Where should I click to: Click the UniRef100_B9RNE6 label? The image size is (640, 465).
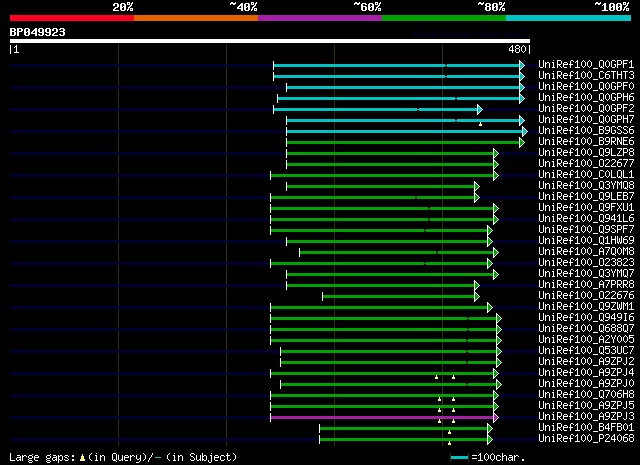[x=586, y=142]
